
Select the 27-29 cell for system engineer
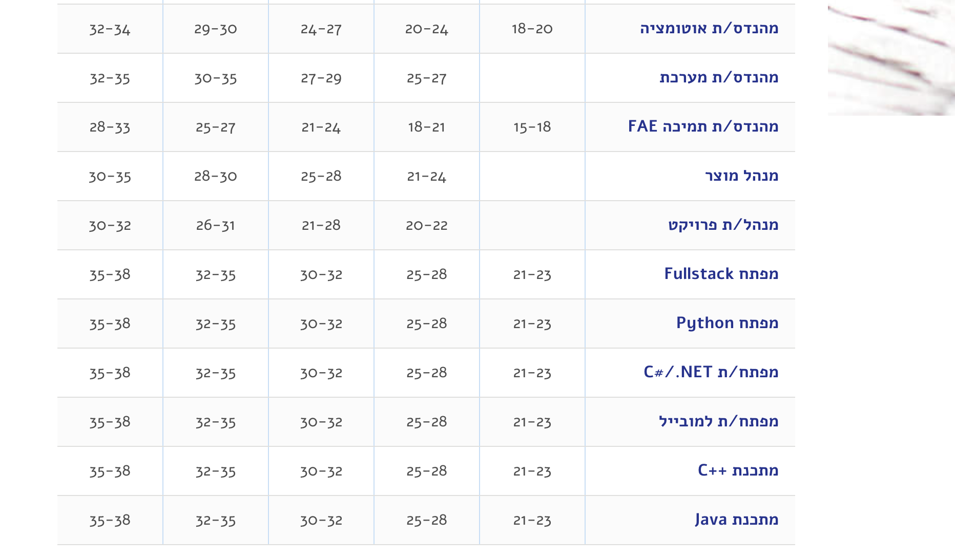tap(321, 78)
